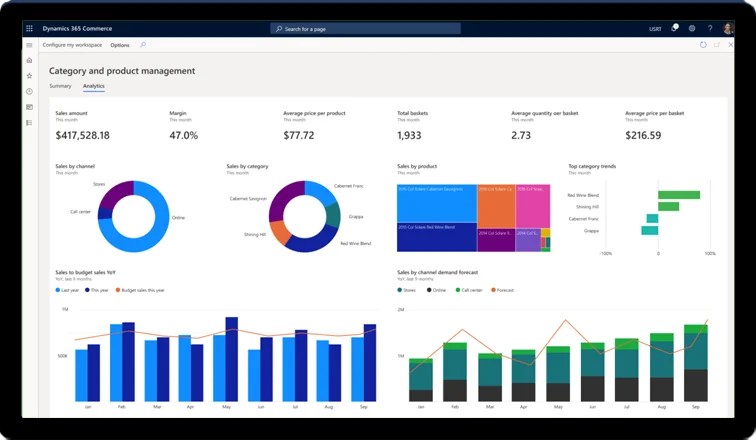Click Configure my workspace button

(x=73, y=45)
